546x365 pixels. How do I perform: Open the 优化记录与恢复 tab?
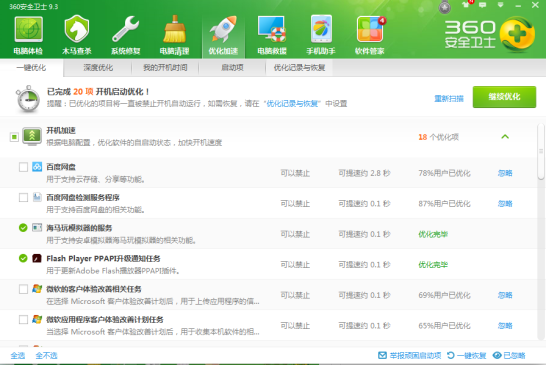299,68
